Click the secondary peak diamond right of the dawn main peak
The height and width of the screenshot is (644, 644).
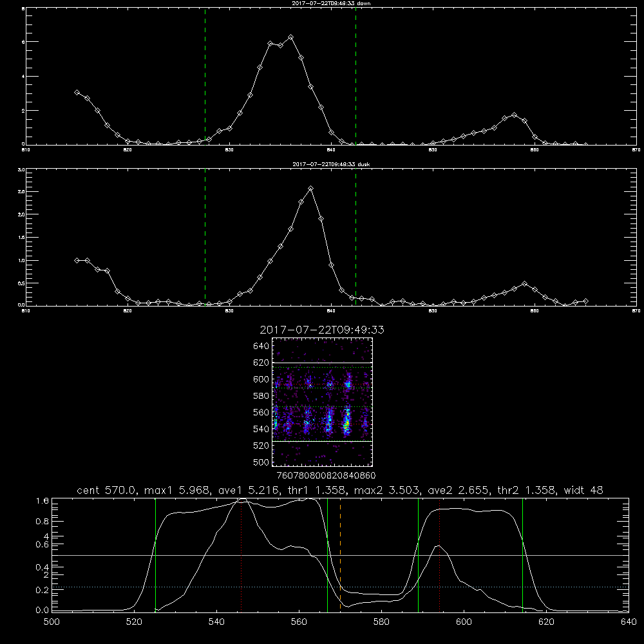click(514, 115)
